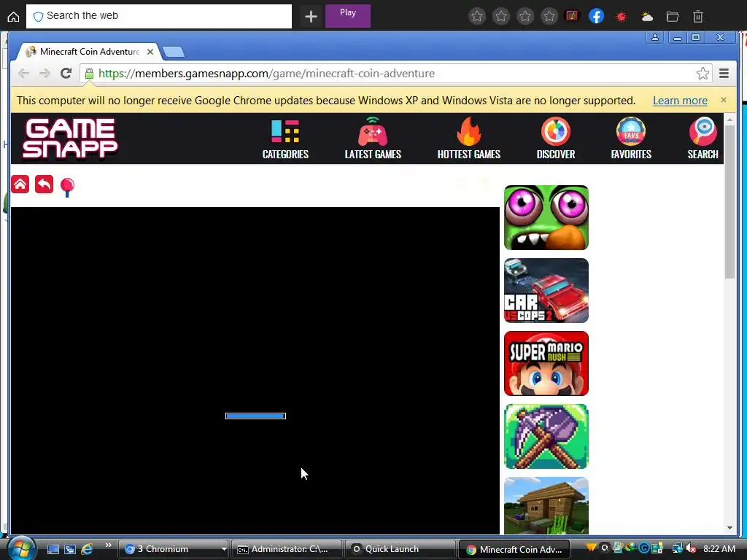Viewport: 747px width, 560px height.
Task: Open the folder shortcut icon
Action: [x=672, y=17]
